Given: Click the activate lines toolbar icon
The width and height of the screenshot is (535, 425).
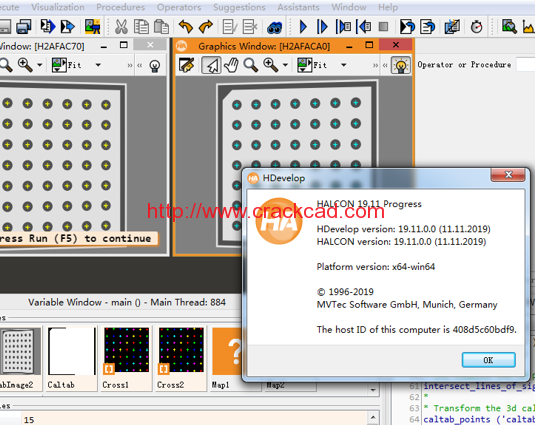Looking at the screenshot, I should (230, 27).
